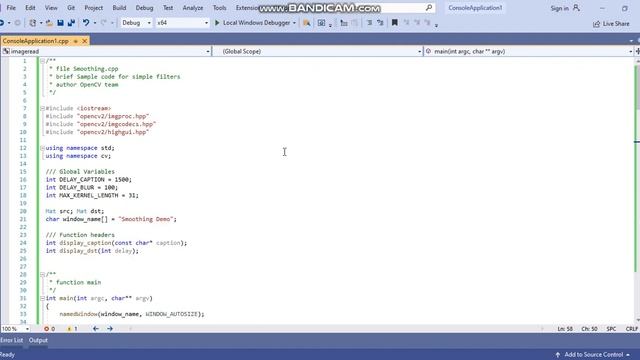Open the View menu
This screenshot has height=360, width=640.
(51, 8)
